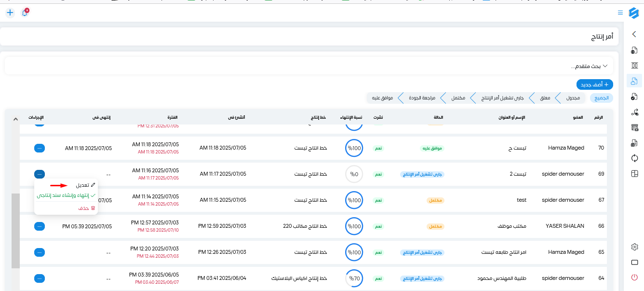The image size is (644, 291).
Task: Click the plus quick-add icon in the top bar
Action: point(10,13)
